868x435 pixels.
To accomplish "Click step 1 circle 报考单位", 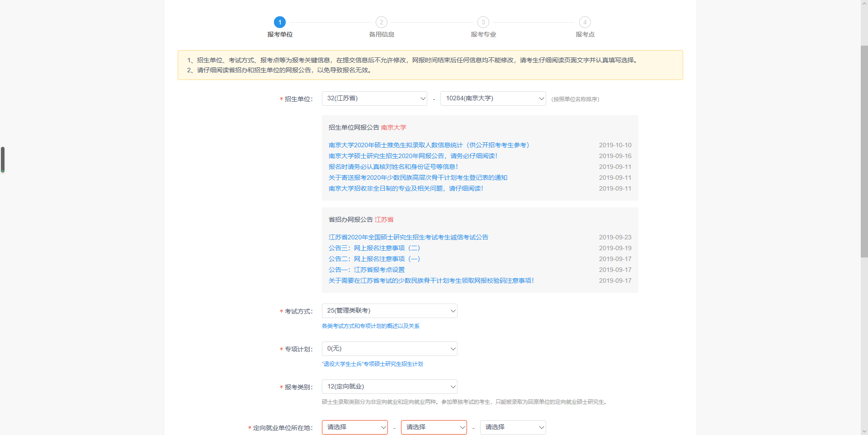I will pos(279,22).
